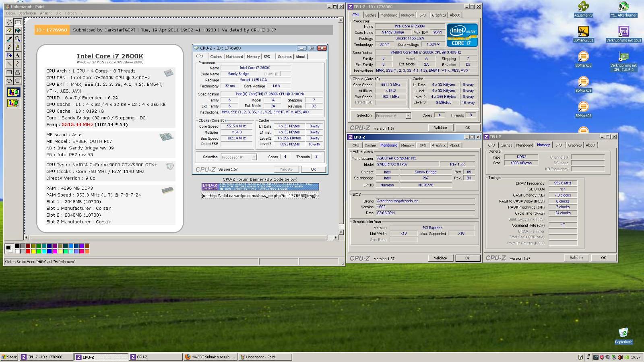
Task: Open the Bearbeiten menu in Paint
Action: click(27, 13)
